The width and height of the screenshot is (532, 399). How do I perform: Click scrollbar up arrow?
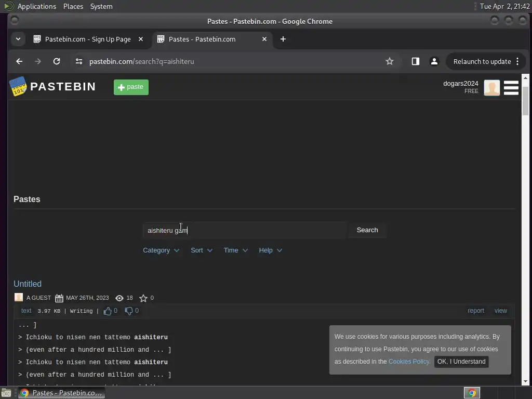tap(525, 78)
